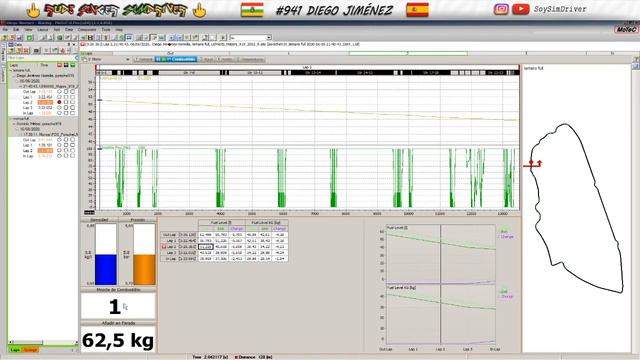640x360 pixels.
Task: Click purple Change legend in upper fuel chart
Action: (506, 237)
